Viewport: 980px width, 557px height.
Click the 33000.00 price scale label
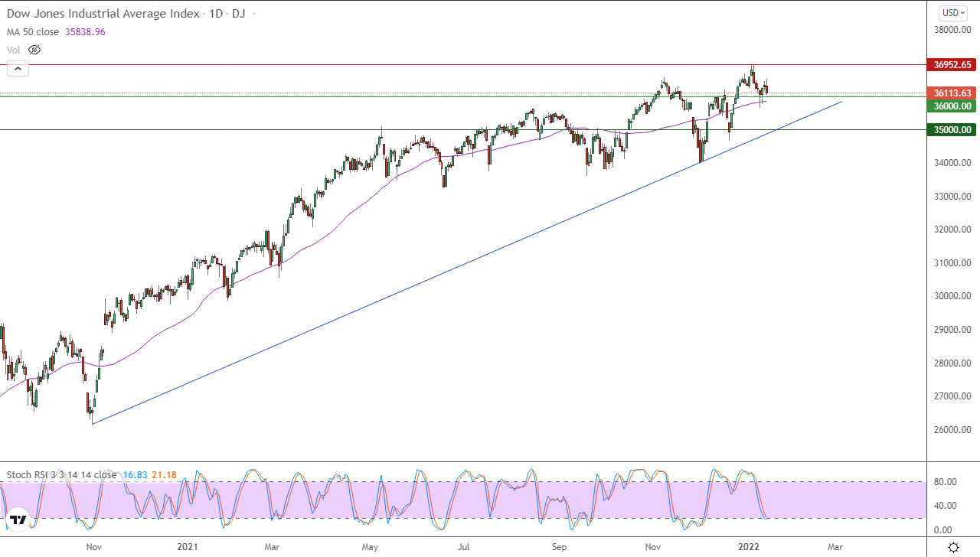(x=952, y=197)
